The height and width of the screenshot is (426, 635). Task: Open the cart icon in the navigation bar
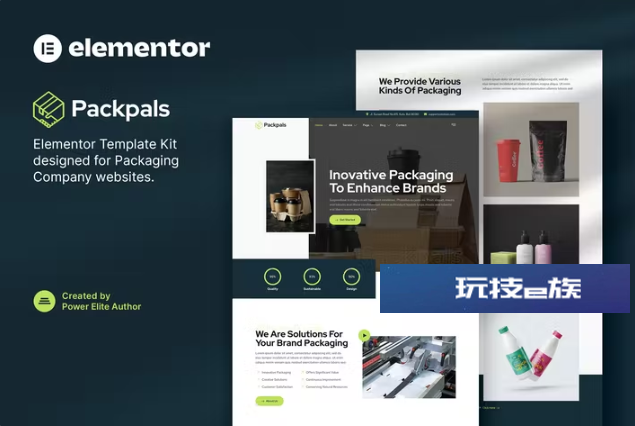(454, 125)
